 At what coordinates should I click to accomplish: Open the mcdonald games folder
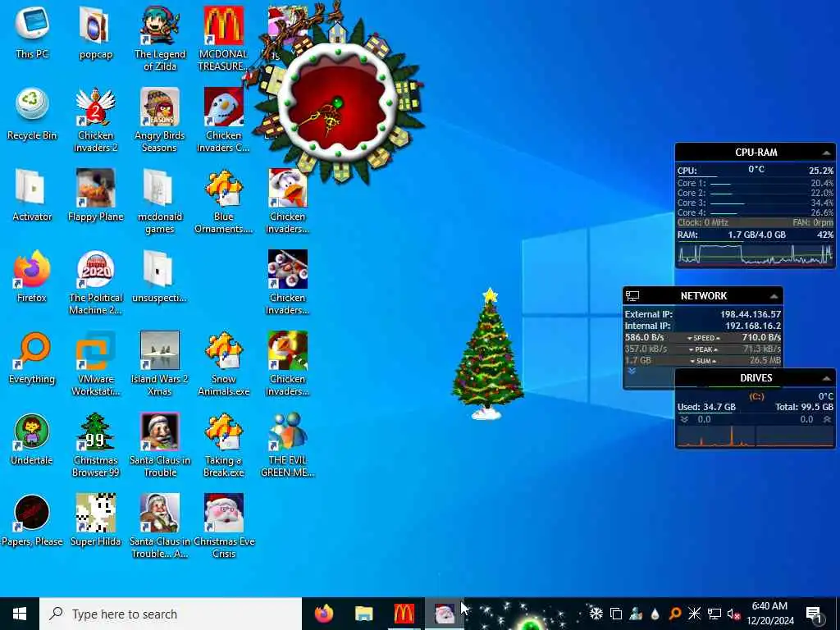coord(160,200)
